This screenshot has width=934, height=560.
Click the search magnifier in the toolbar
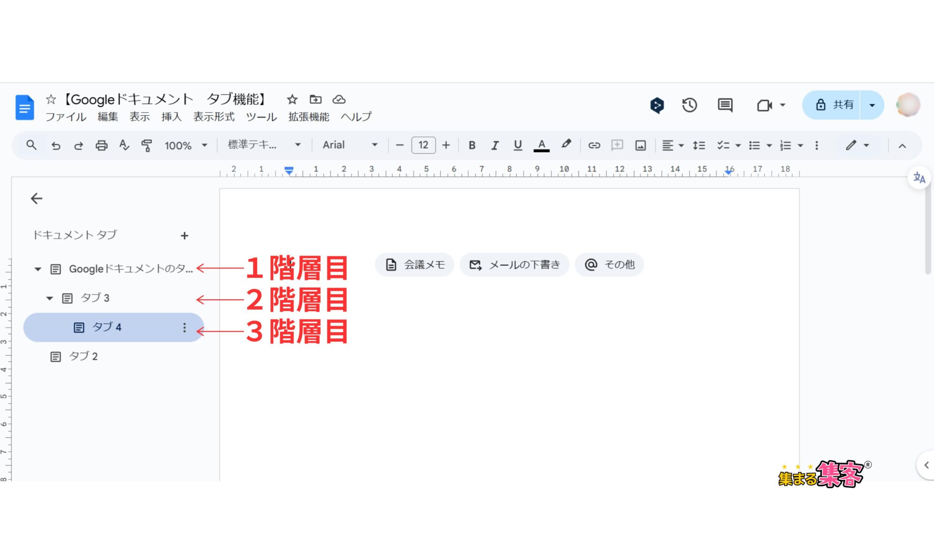(31, 145)
